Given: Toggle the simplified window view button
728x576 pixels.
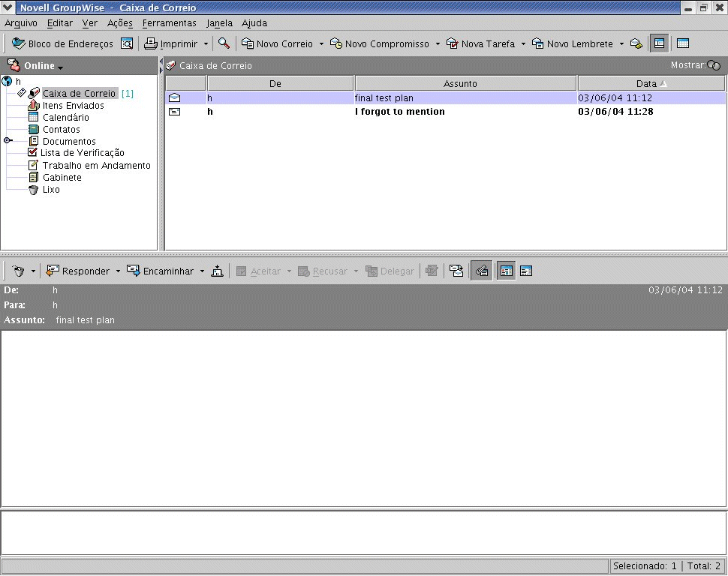Looking at the screenshot, I should 684,43.
